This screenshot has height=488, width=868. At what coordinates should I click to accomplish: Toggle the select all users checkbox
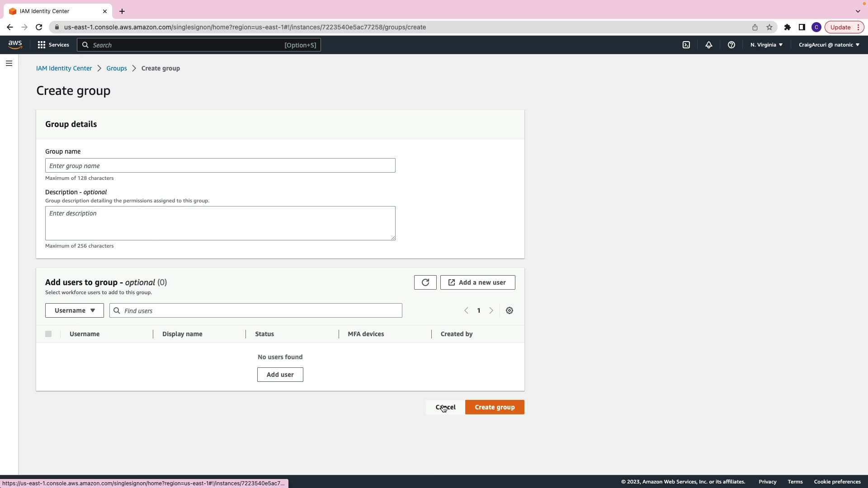click(48, 334)
